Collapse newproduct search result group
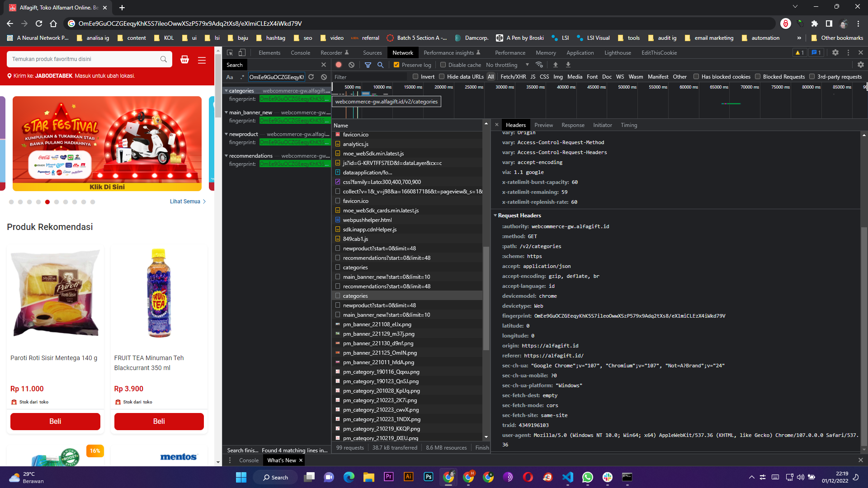The width and height of the screenshot is (868, 488). (x=226, y=134)
